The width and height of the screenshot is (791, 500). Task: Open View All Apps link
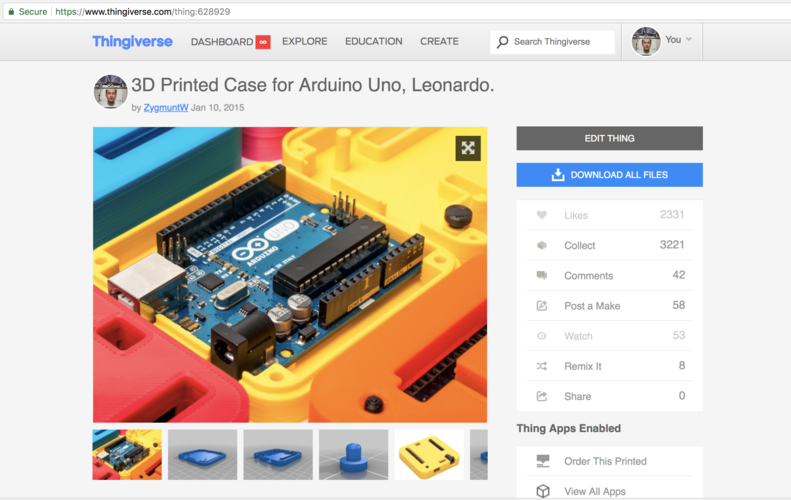pos(595,491)
